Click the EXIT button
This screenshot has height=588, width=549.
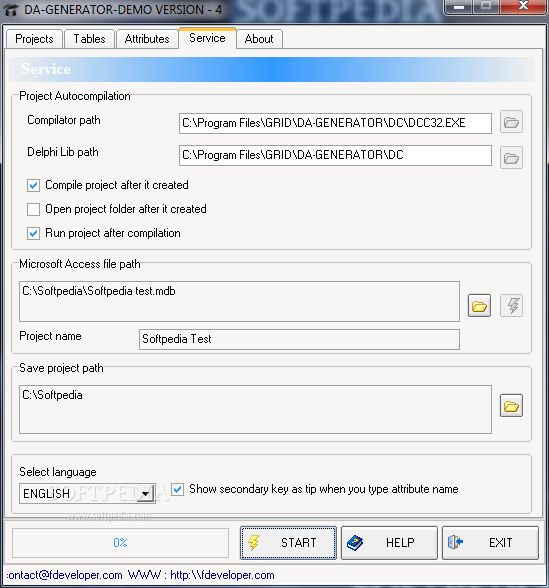pos(490,543)
